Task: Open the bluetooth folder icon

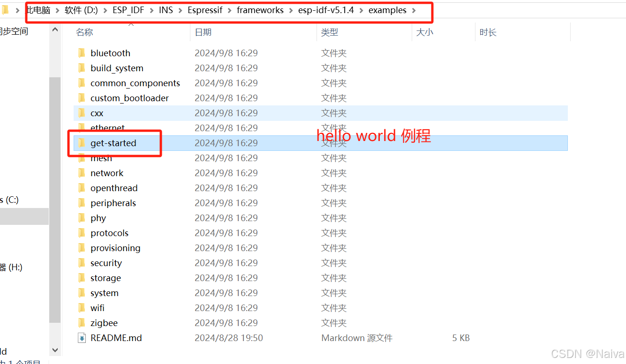Action: coord(82,53)
